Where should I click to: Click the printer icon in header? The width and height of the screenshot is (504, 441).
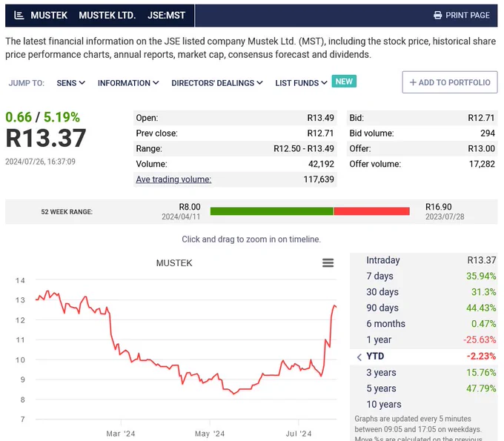tap(437, 15)
